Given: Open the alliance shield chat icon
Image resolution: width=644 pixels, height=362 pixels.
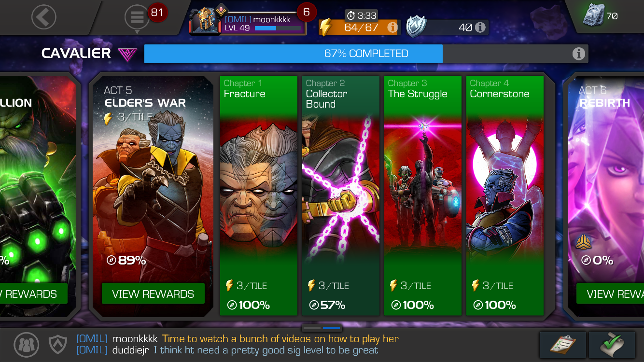Looking at the screenshot, I should (x=57, y=344).
